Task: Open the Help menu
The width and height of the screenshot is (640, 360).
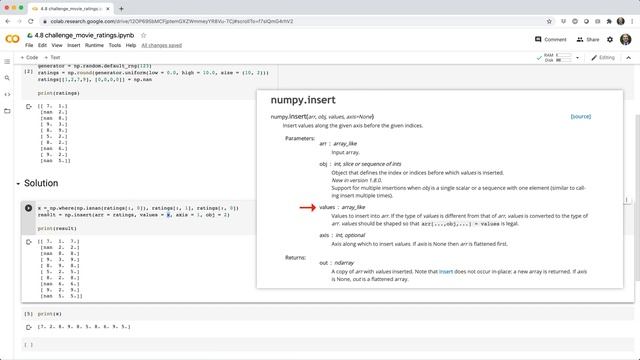Action: 131,45
